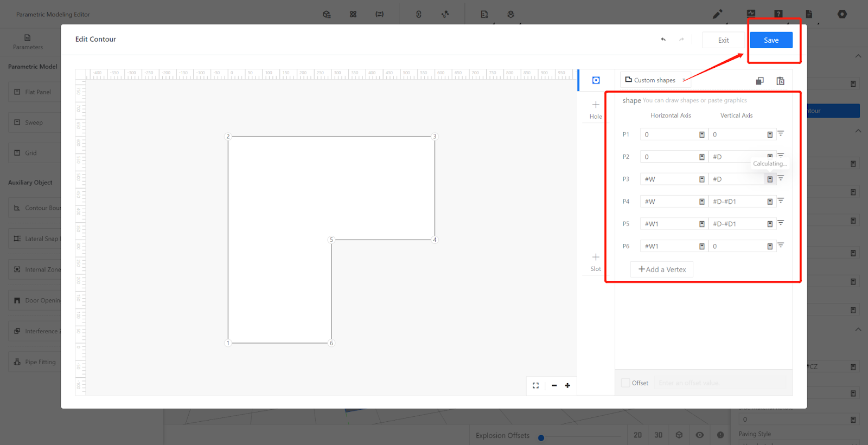Image resolution: width=868 pixels, height=445 pixels.
Task: Select the contour shape tab icon
Action: (596, 80)
